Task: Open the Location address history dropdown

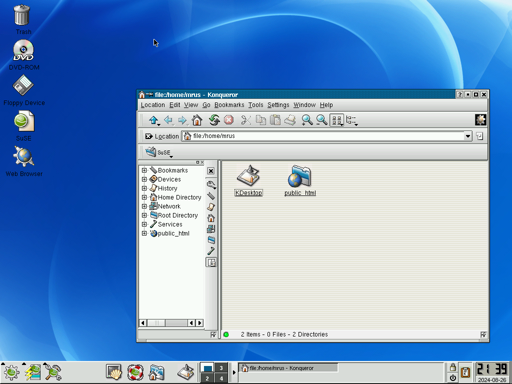Action: pos(468,136)
